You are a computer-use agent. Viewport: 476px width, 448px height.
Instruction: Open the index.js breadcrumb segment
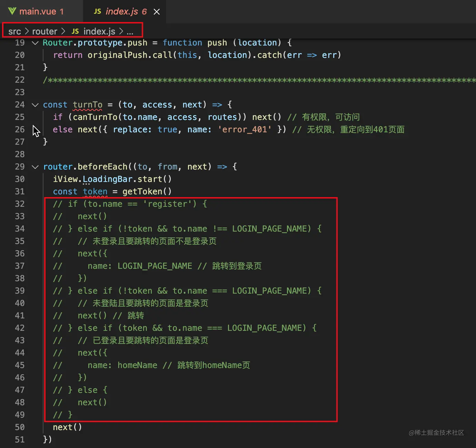(x=99, y=31)
